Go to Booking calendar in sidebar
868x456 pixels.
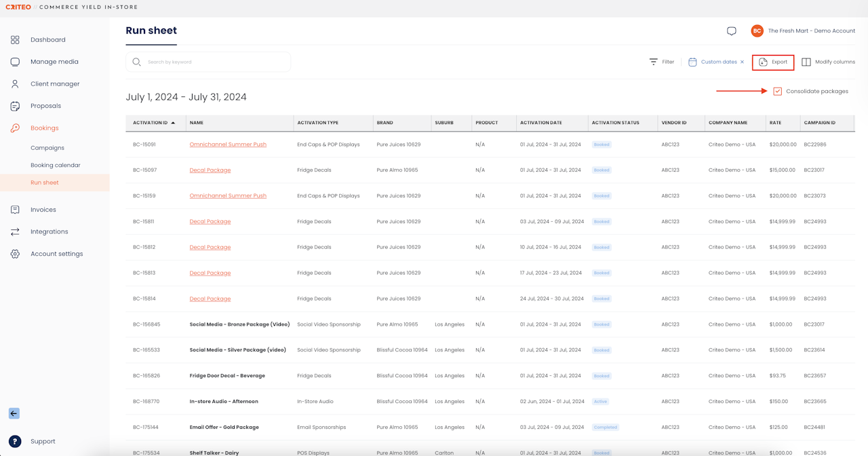click(x=56, y=165)
